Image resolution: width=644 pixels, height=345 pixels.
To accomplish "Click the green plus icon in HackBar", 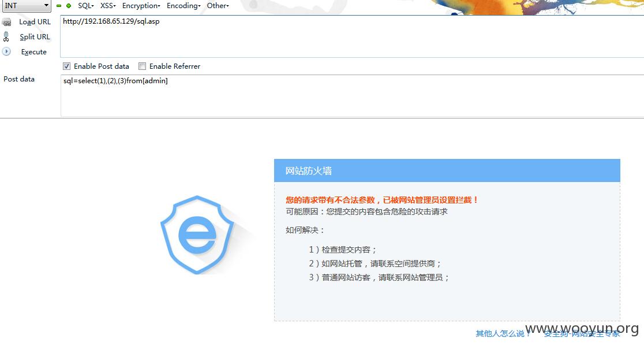I will click(x=69, y=6).
